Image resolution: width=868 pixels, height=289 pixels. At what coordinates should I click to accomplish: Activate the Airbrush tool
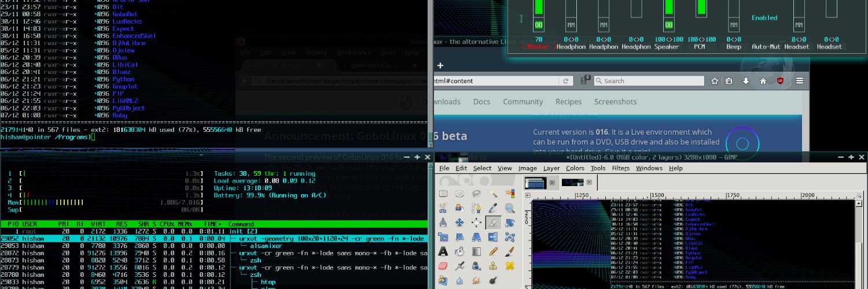459,266
